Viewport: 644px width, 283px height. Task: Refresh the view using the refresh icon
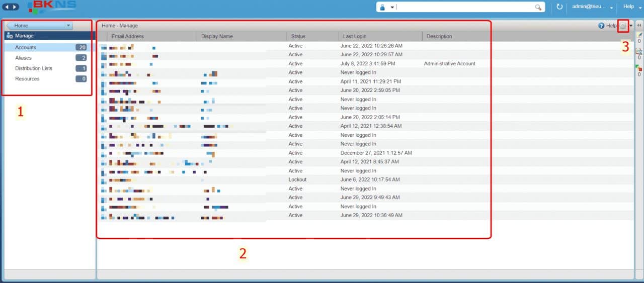pyautogui.click(x=559, y=7)
